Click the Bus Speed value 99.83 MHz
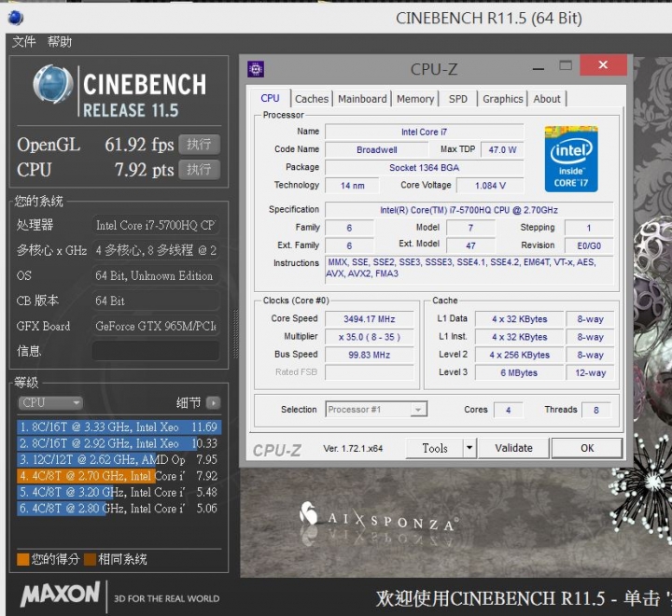This screenshot has width=672, height=616. pyautogui.click(x=369, y=355)
